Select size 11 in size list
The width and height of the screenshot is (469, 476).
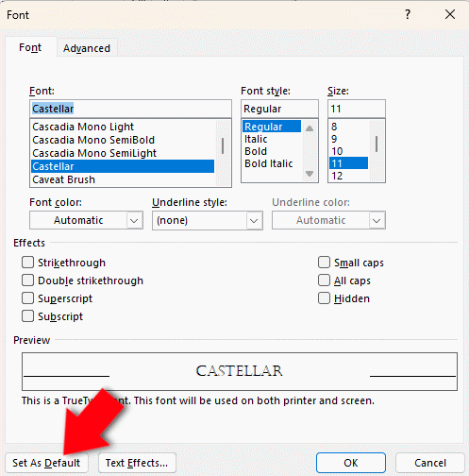348,163
